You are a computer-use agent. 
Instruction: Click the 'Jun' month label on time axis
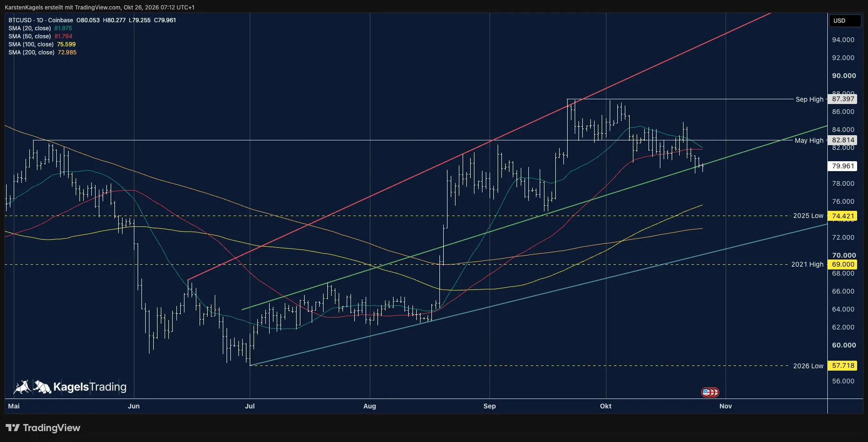pyautogui.click(x=134, y=406)
